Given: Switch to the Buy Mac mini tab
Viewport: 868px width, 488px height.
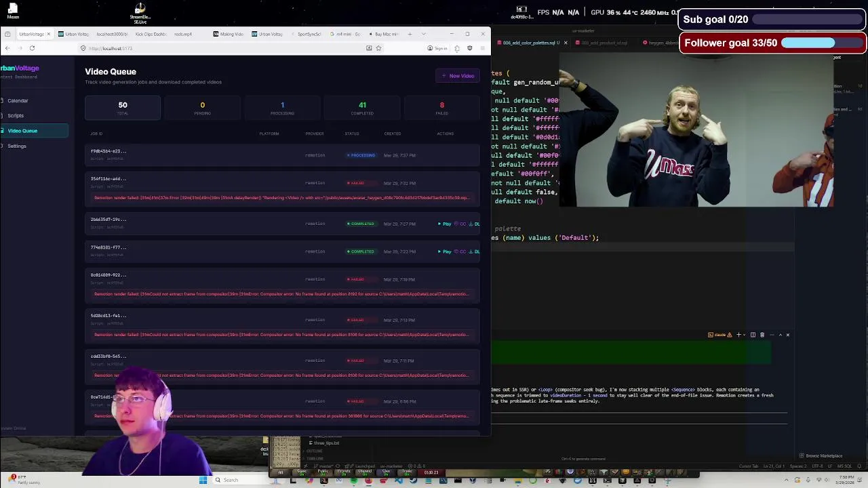Looking at the screenshot, I should 384,34.
